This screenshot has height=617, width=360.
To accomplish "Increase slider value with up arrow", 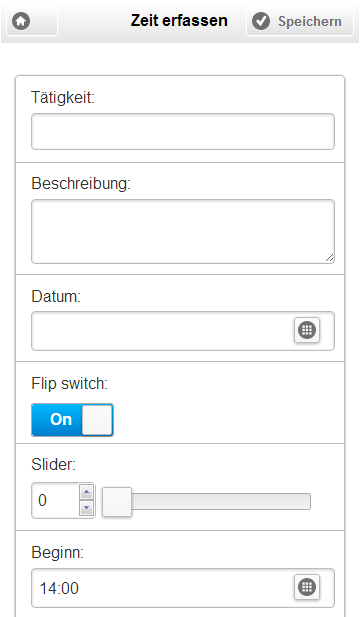I will pos(87,492).
